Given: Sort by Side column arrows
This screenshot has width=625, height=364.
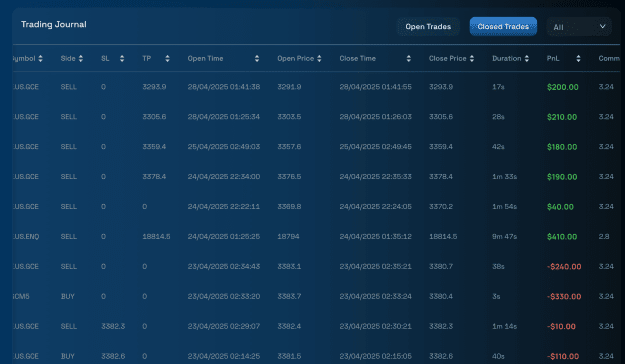Looking at the screenshot, I should pos(81,59).
